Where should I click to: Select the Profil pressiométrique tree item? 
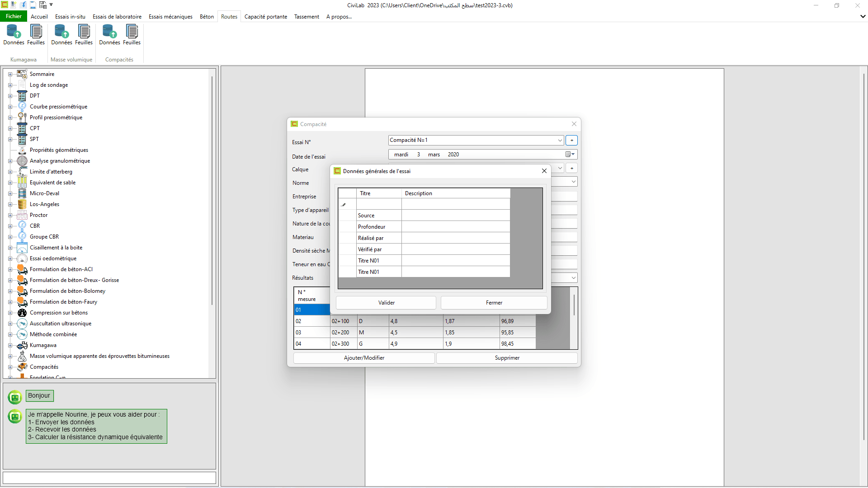click(x=56, y=117)
